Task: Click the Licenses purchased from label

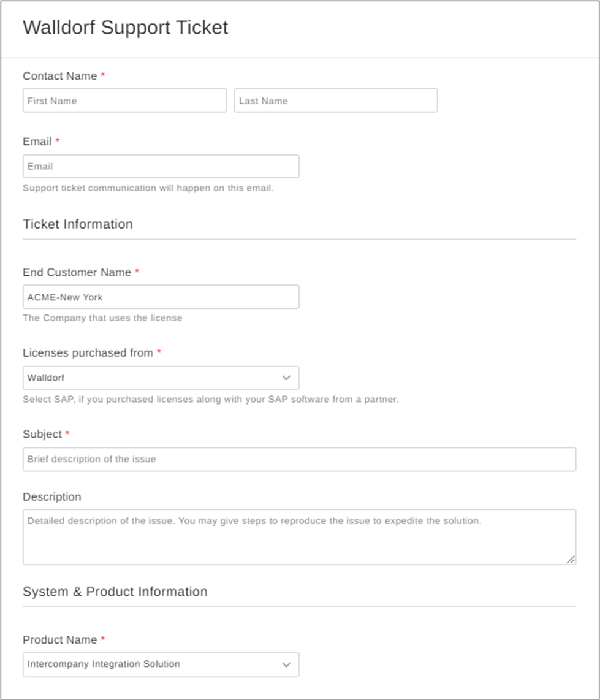Action: coord(88,353)
